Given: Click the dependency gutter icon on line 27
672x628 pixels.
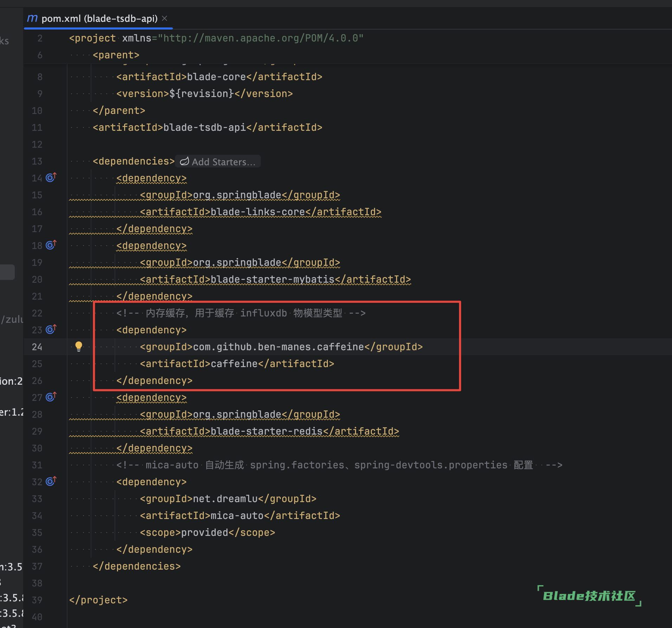Looking at the screenshot, I should (x=51, y=397).
